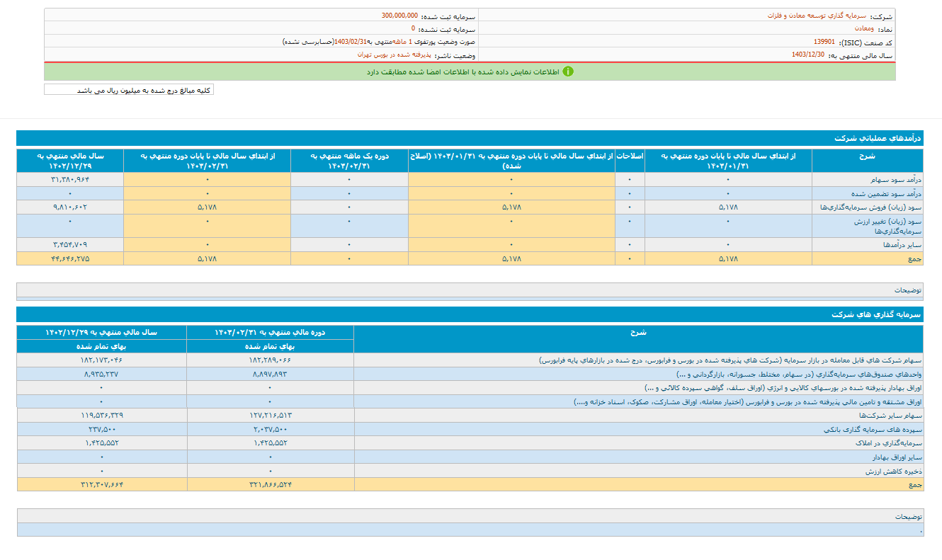942x560 pixels.
Task: Click the investments total 321,866,524
Action: click(x=270, y=484)
